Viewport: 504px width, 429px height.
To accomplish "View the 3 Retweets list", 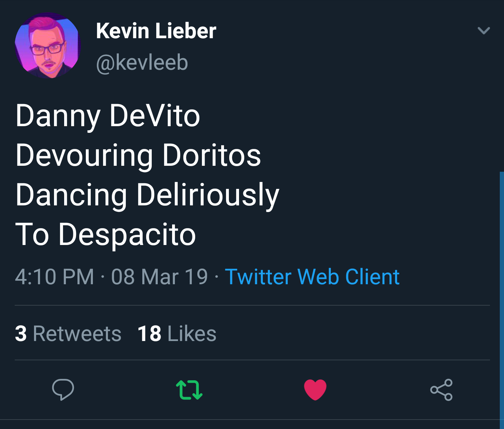I will click(x=68, y=333).
